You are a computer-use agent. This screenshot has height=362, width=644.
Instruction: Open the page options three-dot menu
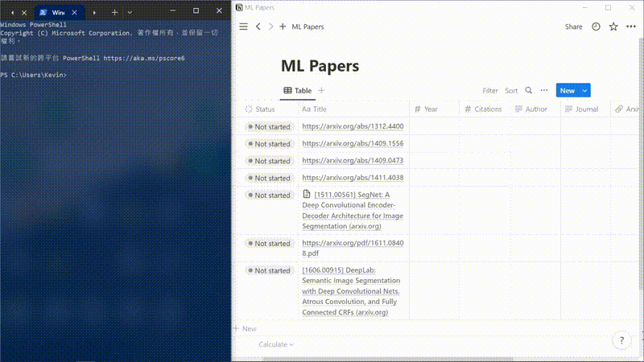pyautogui.click(x=631, y=27)
